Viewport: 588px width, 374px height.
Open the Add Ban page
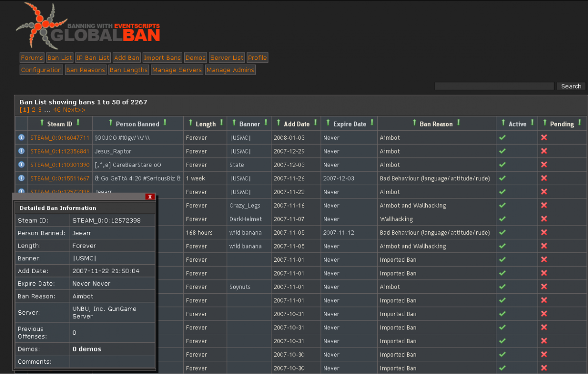pos(127,58)
